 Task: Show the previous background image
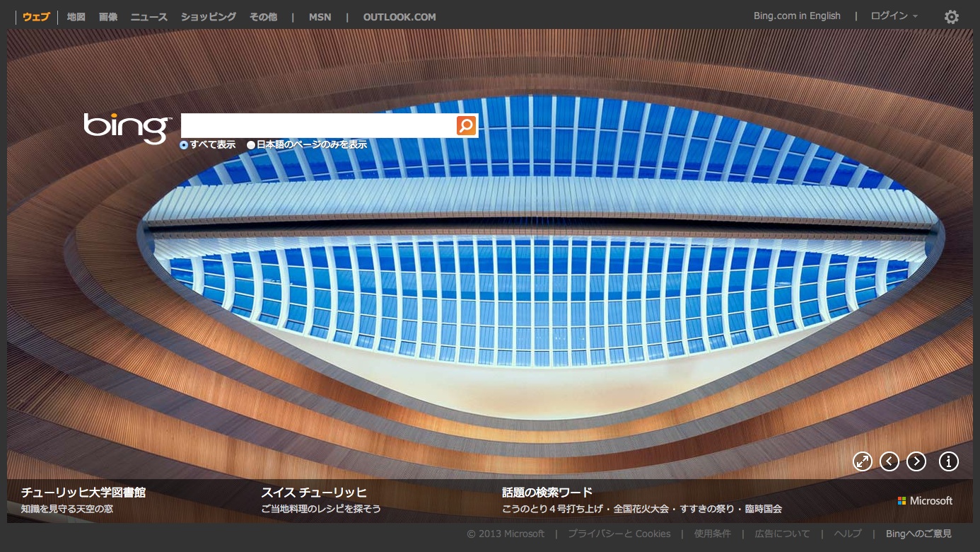click(889, 461)
